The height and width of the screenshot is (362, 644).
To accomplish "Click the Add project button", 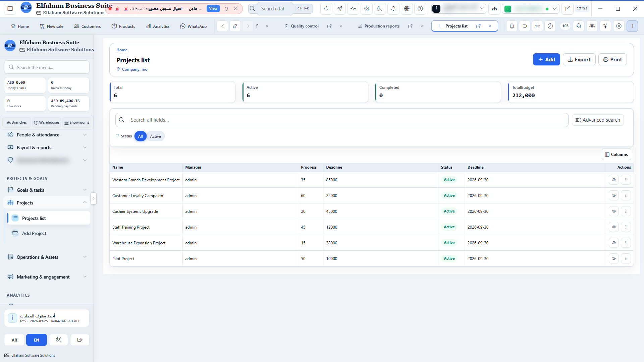I will pyautogui.click(x=546, y=59).
